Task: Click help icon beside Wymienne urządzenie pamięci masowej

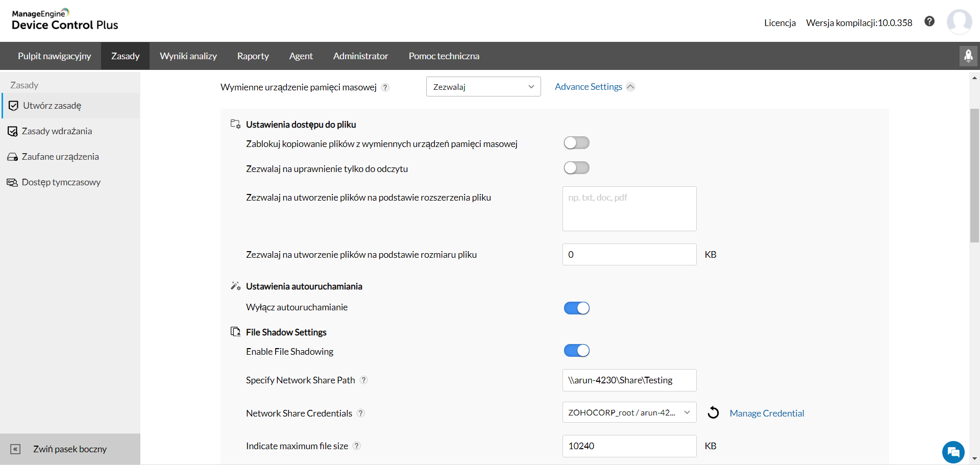Action: (x=385, y=87)
